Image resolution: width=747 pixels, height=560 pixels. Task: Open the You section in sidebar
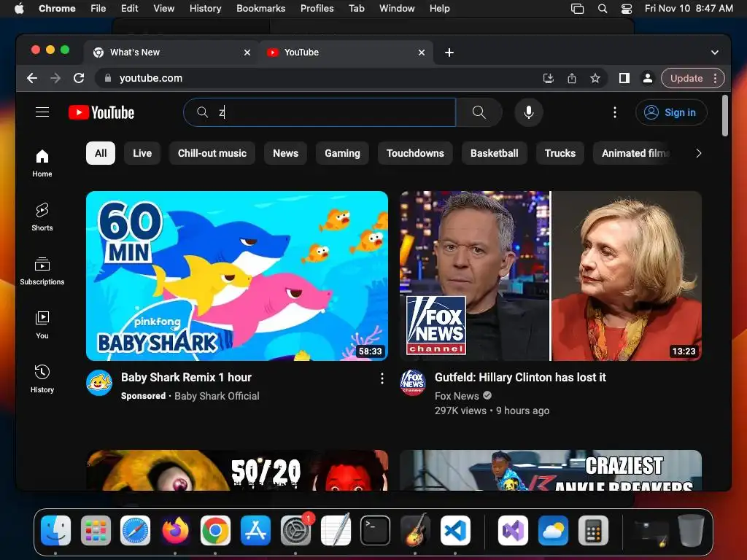(42, 324)
